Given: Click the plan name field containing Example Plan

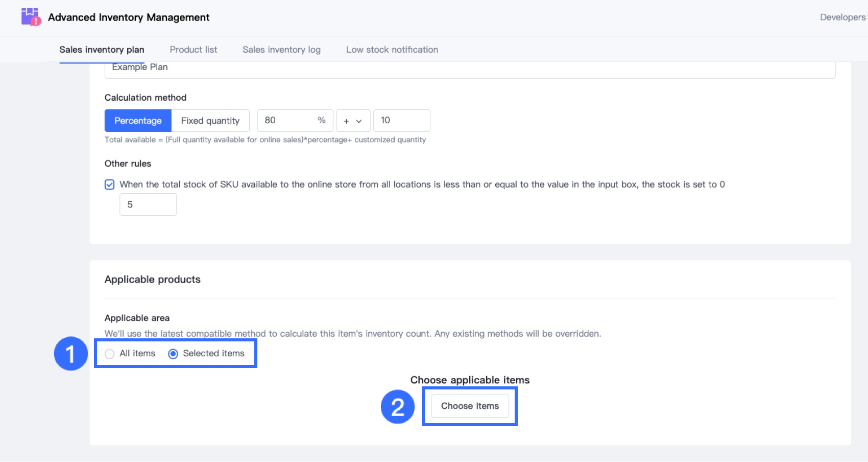Looking at the screenshot, I should pos(469,68).
